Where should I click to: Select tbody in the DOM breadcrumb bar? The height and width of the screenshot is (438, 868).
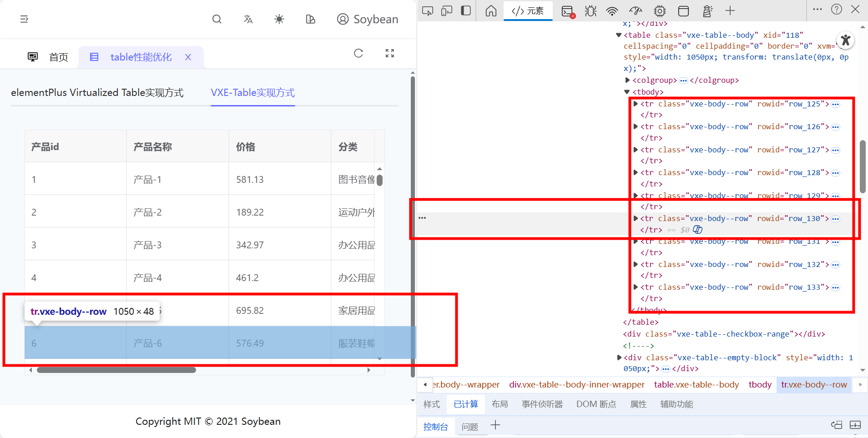click(759, 384)
